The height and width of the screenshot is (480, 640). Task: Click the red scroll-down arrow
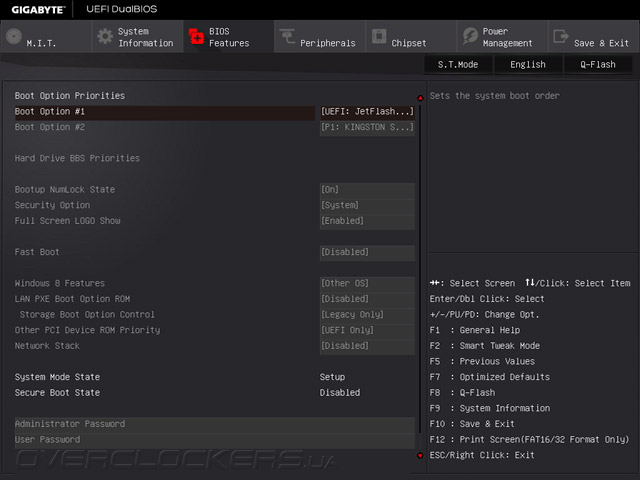coord(420,455)
